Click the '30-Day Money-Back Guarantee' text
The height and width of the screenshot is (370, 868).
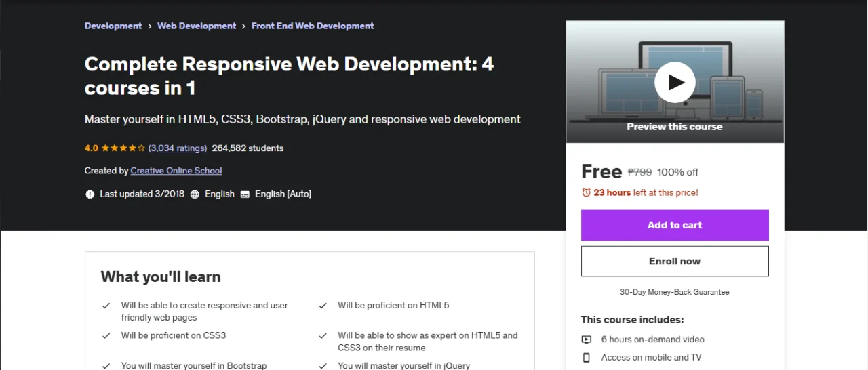click(x=675, y=292)
